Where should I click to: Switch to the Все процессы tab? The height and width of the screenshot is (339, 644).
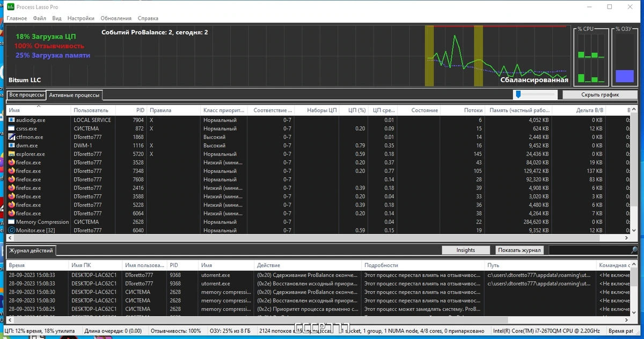click(26, 95)
